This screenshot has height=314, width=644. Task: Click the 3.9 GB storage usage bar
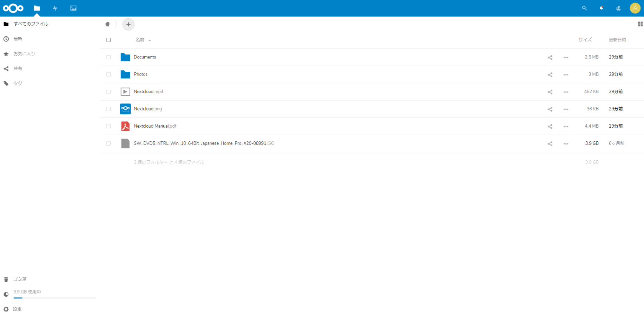[x=55, y=298]
